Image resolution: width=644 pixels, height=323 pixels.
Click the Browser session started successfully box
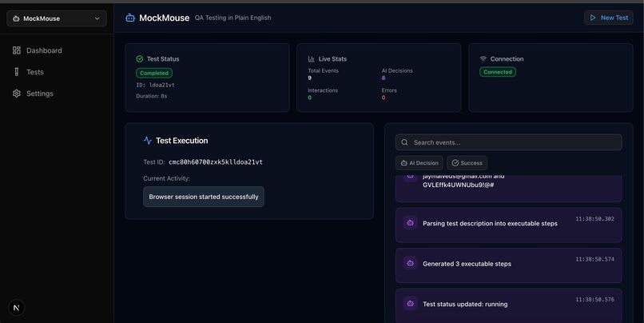(204, 197)
